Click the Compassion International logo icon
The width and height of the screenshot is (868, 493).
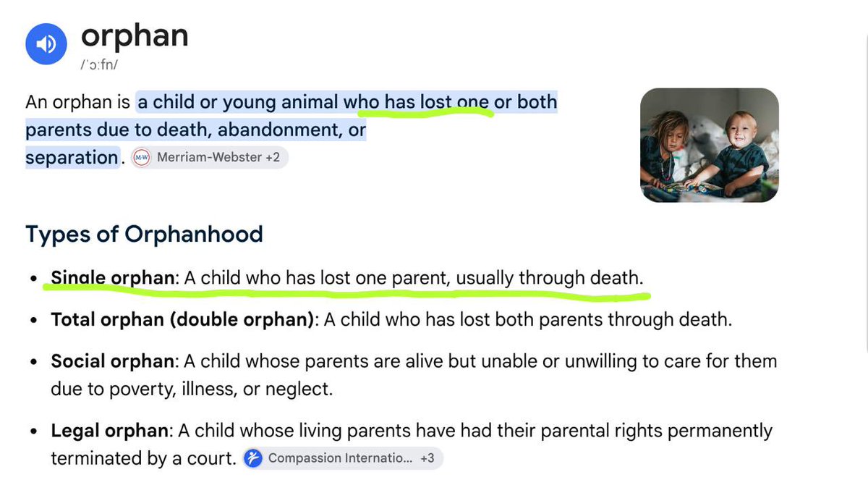(x=252, y=458)
